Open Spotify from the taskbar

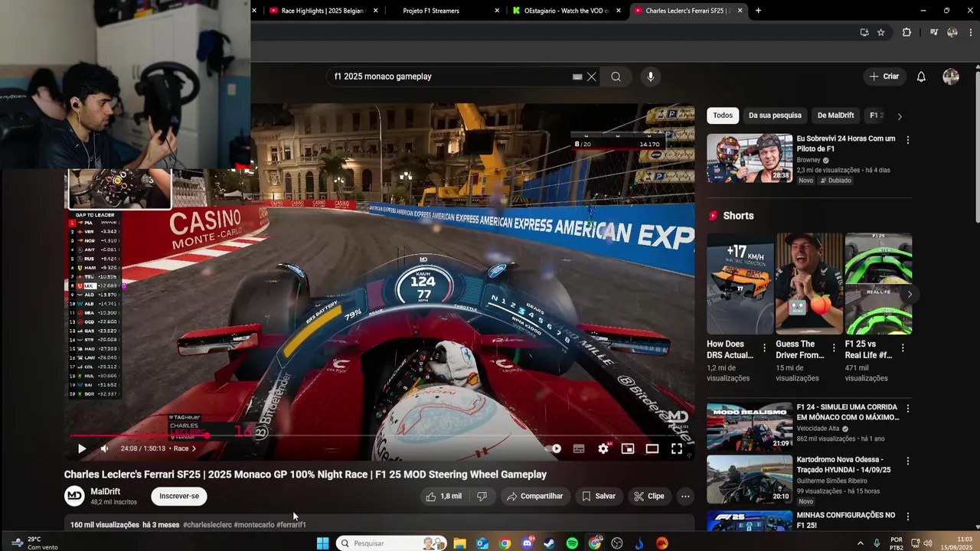tap(572, 543)
